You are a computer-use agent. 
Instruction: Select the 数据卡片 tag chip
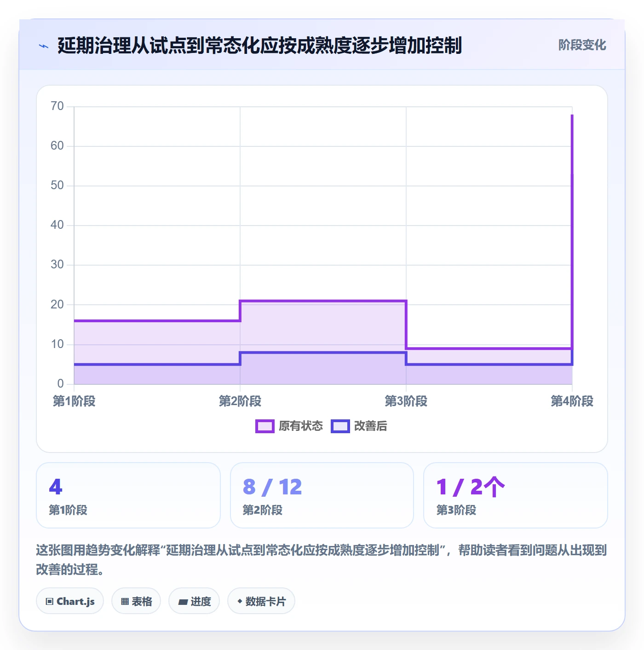pyautogui.click(x=261, y=601)
